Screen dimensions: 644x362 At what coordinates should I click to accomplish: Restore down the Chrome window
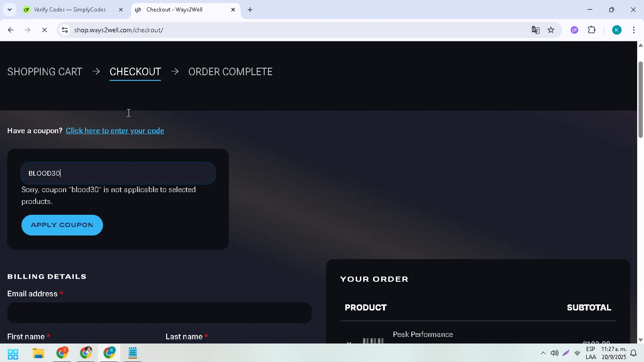611,9
